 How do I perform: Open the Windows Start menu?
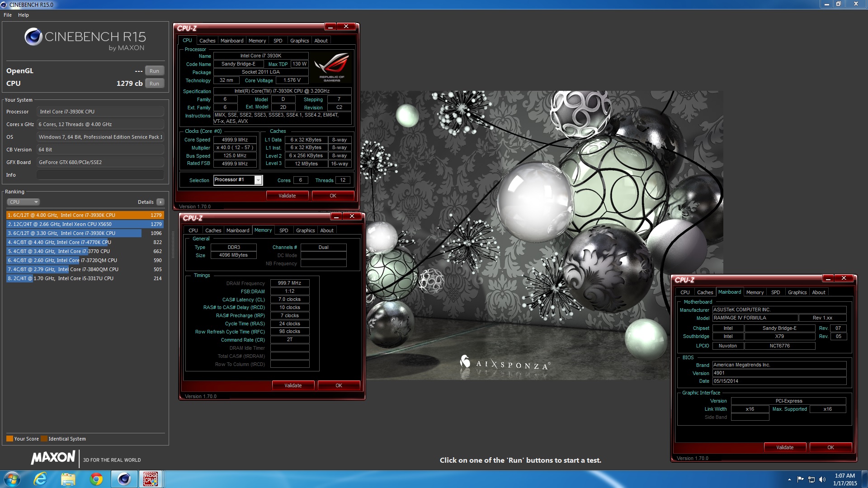tap(12, 479)
